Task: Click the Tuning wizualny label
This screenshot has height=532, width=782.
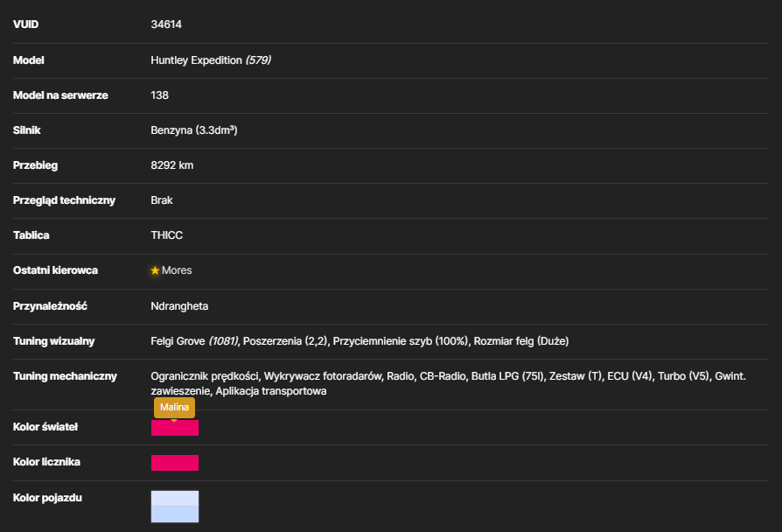Action: [53, 341]
